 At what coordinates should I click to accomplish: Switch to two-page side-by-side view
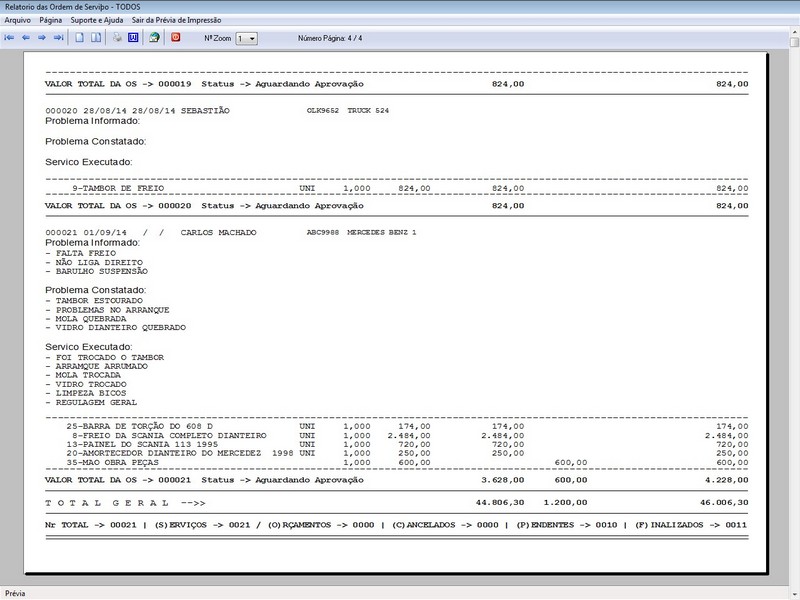click(96, 38)
